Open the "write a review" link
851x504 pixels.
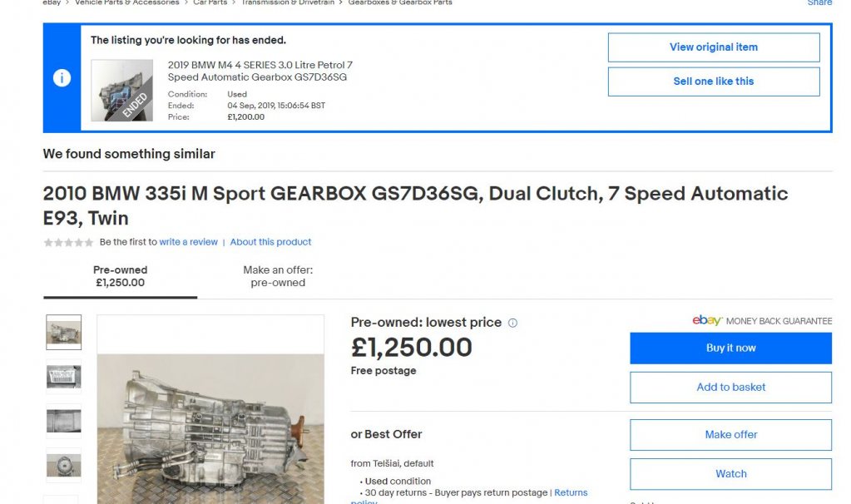(x=188, y=242)
